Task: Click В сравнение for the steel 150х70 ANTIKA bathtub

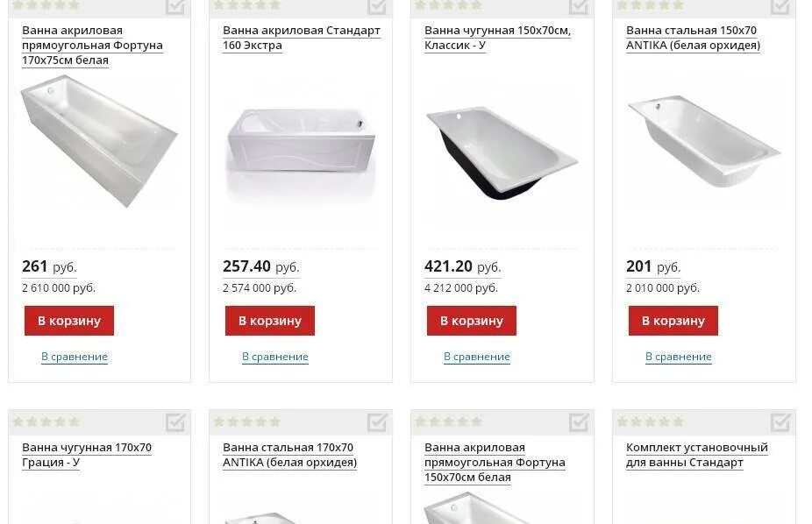Action: (679, 357)
